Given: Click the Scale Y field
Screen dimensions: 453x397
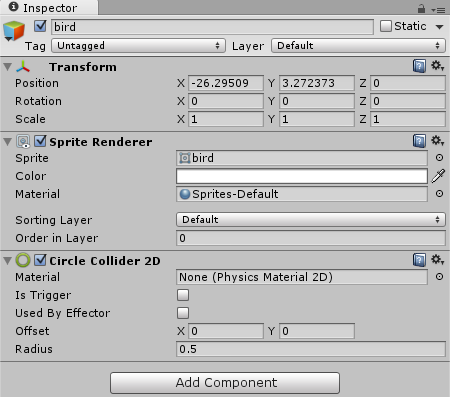Looking at the screenshot, I should pos(317,119).
